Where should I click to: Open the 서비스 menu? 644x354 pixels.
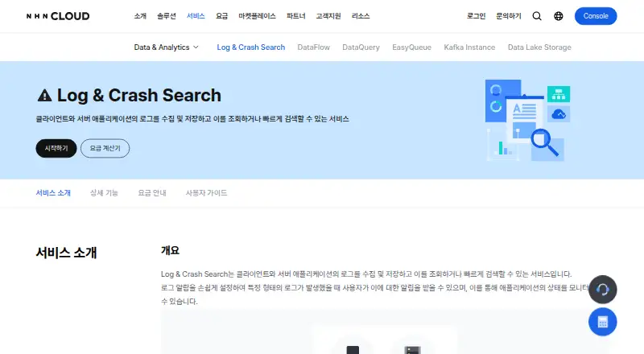(x=196, y=16)
